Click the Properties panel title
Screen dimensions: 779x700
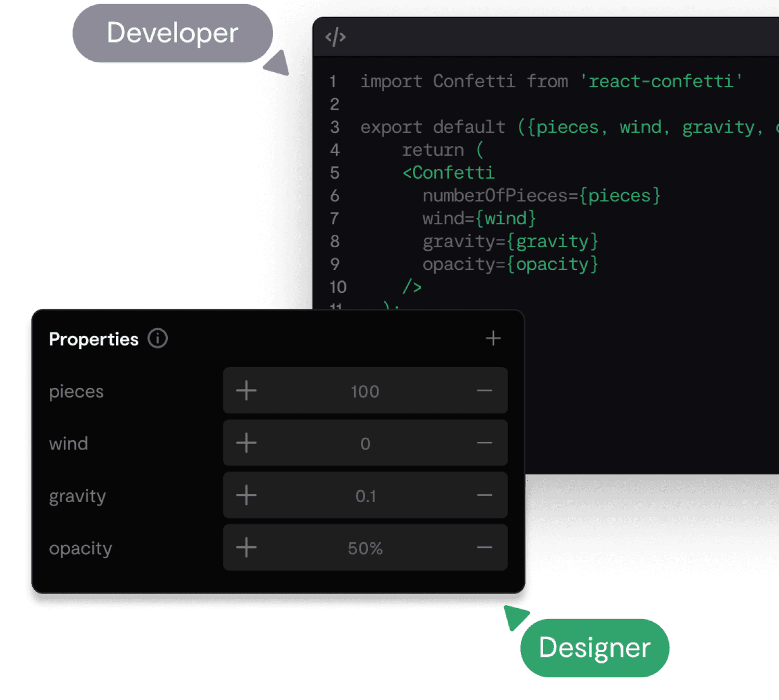[93, 339]
